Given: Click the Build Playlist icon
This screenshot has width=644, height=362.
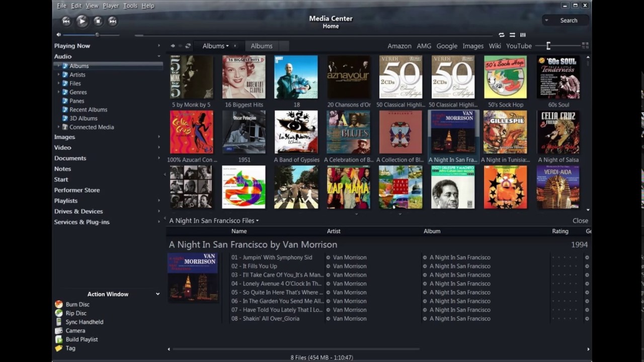Looking at the screenshot, I should pyautogui.click(x=59, y=339).
